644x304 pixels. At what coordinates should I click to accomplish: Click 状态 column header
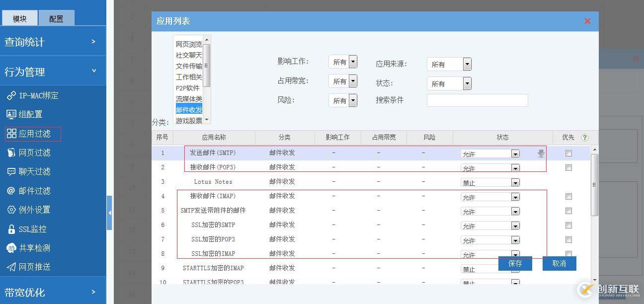502,138
